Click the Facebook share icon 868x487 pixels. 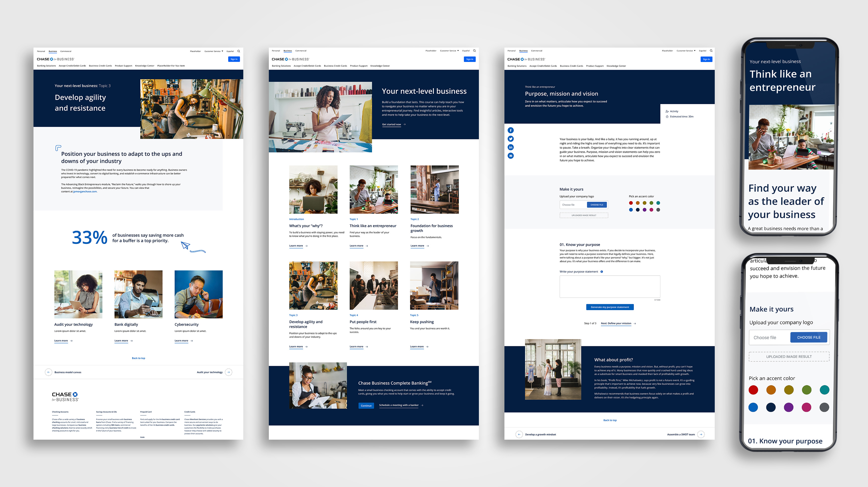coord(510,130)
